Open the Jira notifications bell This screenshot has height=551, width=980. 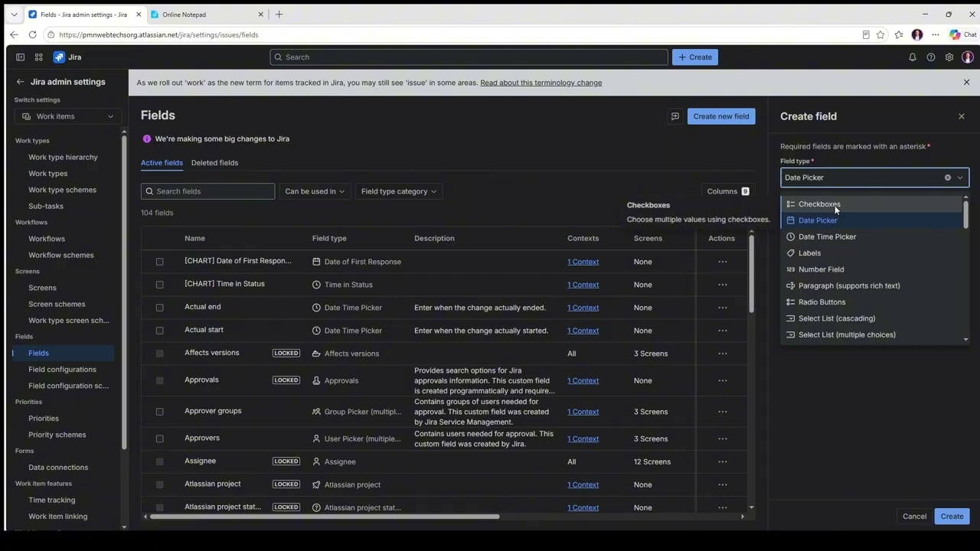tap(913, 57)
